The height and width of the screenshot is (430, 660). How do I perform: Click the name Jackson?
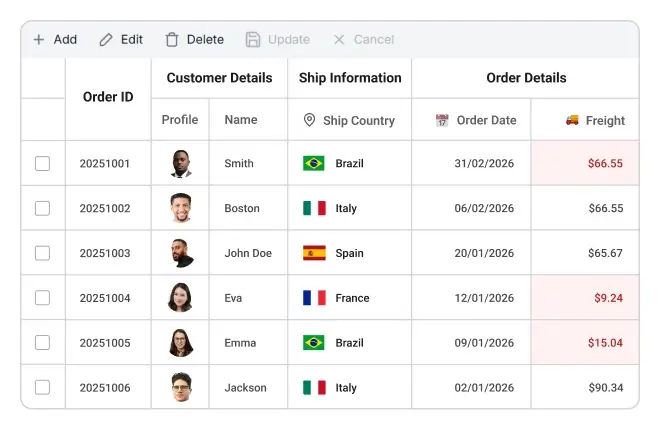pyautogui.click(x=245, y=388)
